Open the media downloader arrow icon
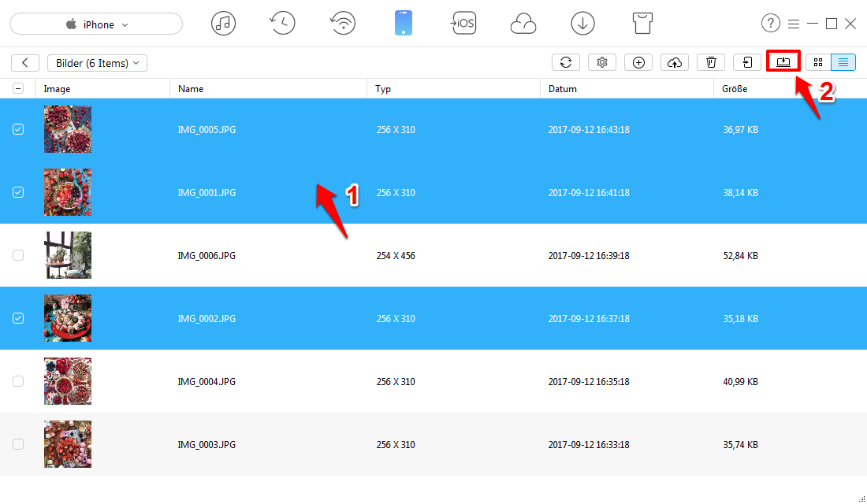867x504 pixels. tap(582, 24)
